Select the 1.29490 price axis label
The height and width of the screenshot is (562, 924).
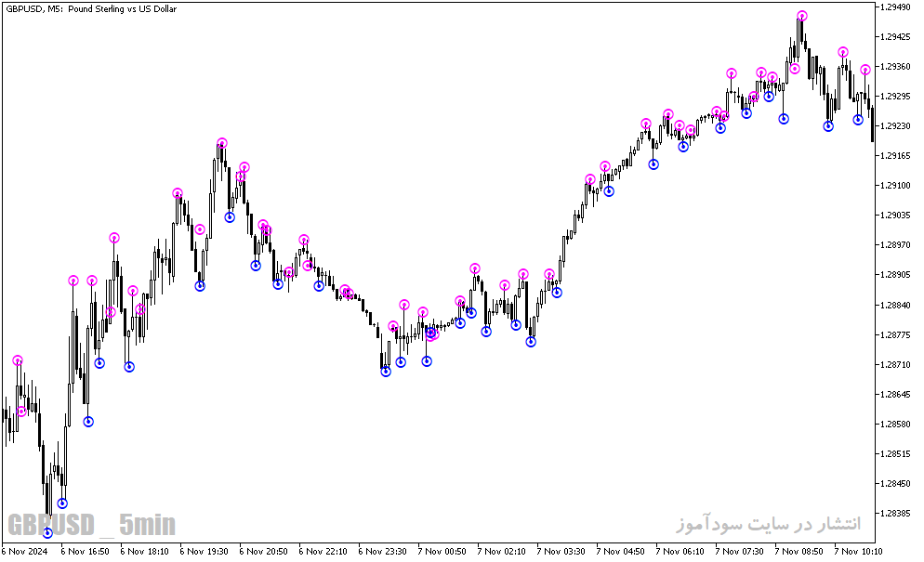click(895, 7)
